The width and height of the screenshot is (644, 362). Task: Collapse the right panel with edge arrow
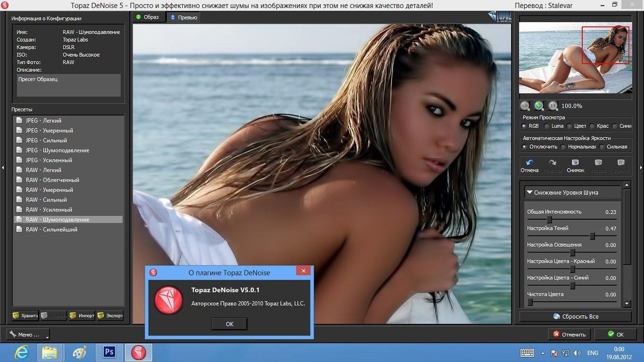[640, 167]
